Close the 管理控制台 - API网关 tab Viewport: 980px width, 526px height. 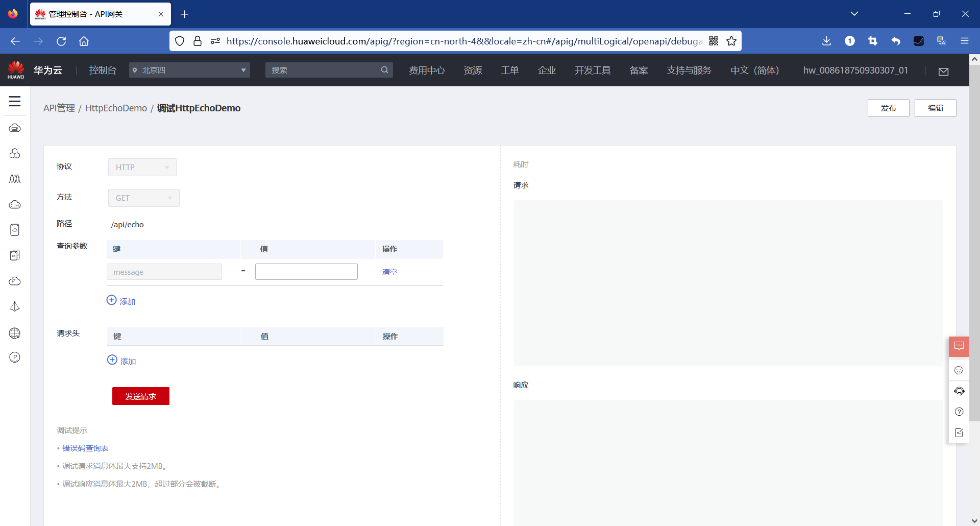tap(161, 14)
